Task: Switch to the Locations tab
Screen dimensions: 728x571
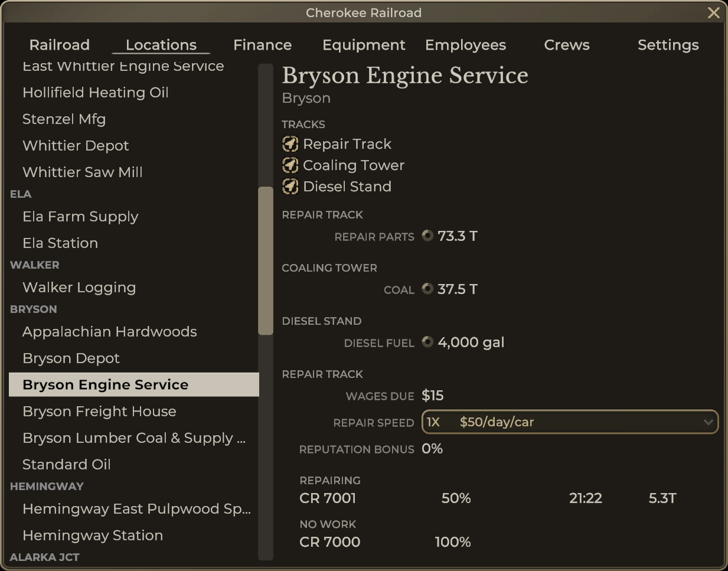Action: pos(161,45)
